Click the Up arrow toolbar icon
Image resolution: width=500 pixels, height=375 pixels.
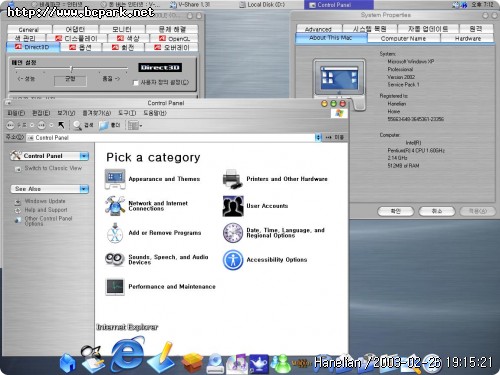coord(61,125)
